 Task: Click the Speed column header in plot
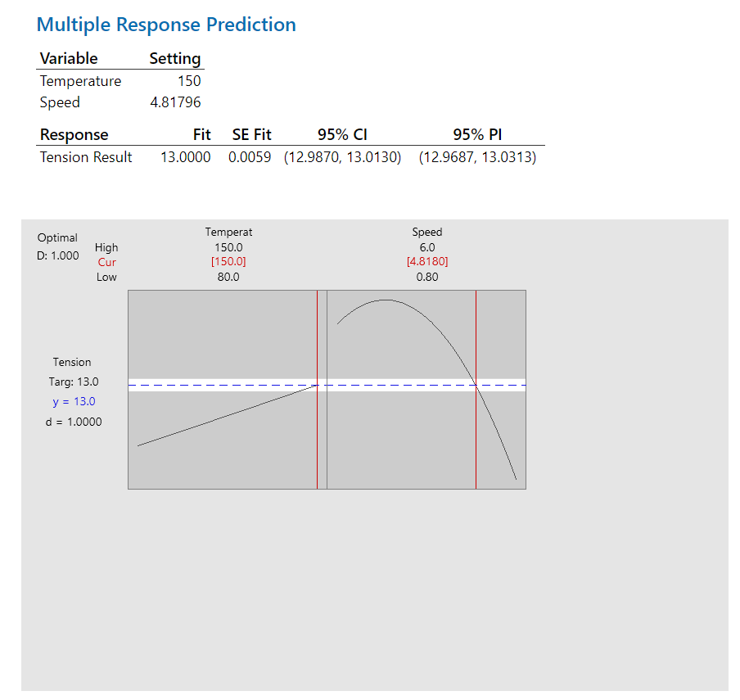pos(427,233)
